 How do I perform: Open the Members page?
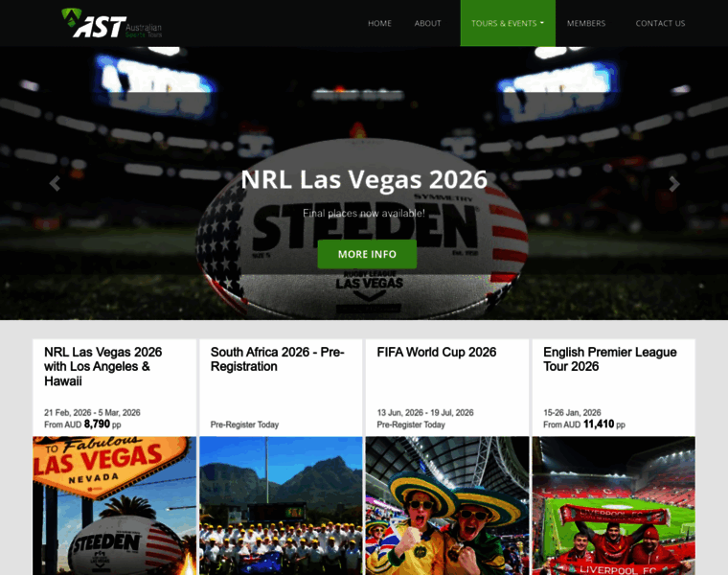point(586,23)
